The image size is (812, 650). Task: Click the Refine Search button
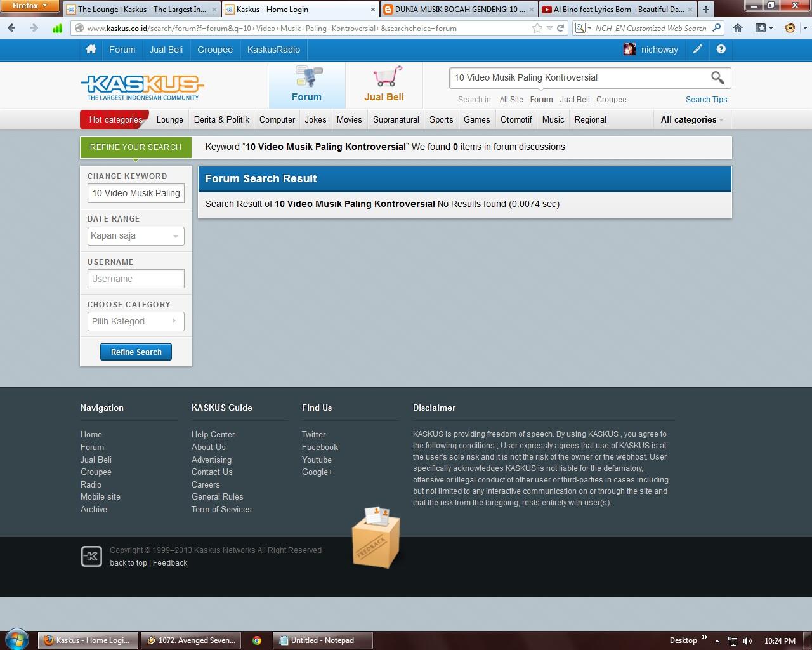click(x=136, y=352)
